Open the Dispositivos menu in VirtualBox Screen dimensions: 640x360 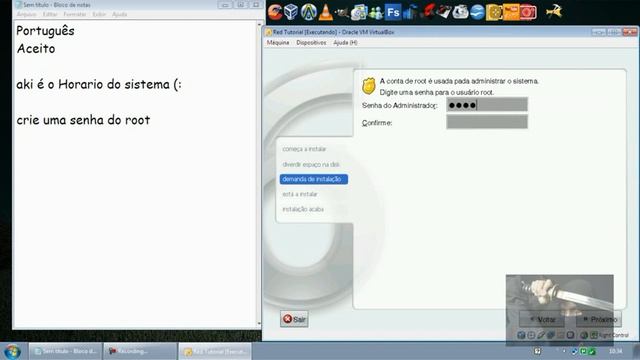point(311,42)
